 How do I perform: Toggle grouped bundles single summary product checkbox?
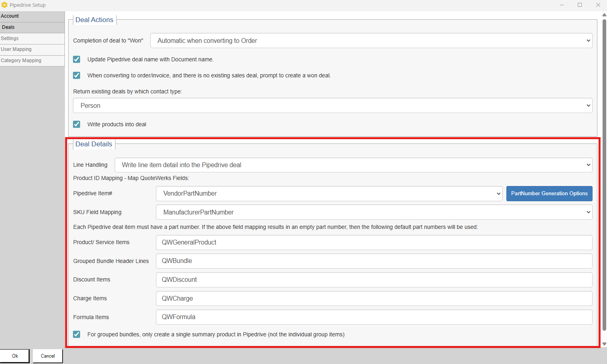[77, 334]
